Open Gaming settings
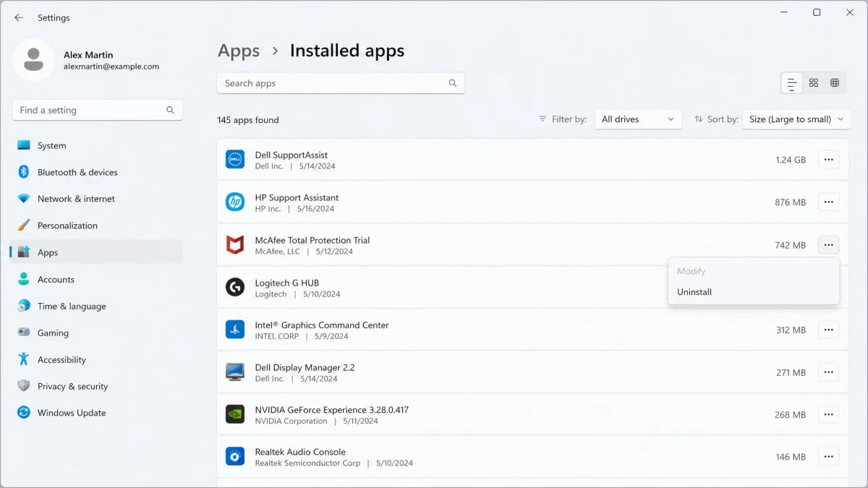This screenshot has height=488, width=868. 96,333
